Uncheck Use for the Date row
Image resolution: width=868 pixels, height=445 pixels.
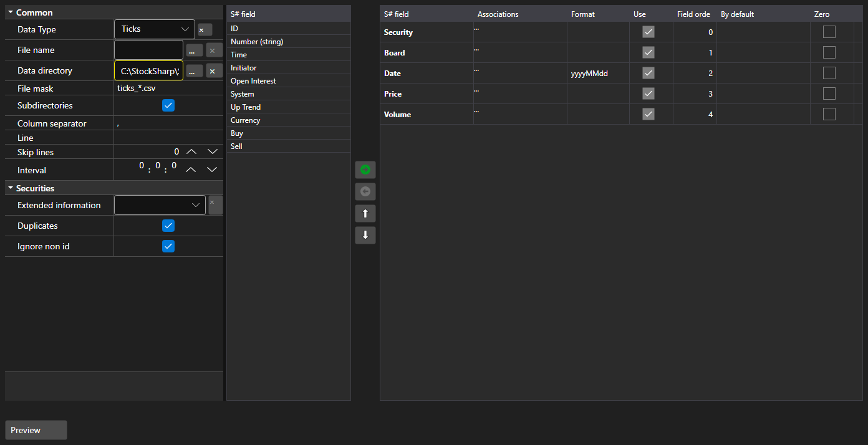point(649,73)
